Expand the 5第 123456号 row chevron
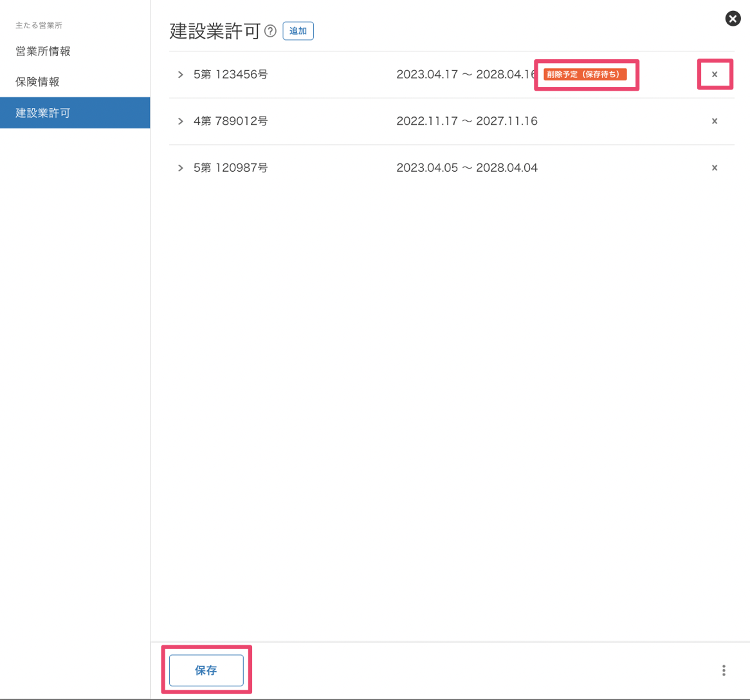 click(x=181, y=75)
